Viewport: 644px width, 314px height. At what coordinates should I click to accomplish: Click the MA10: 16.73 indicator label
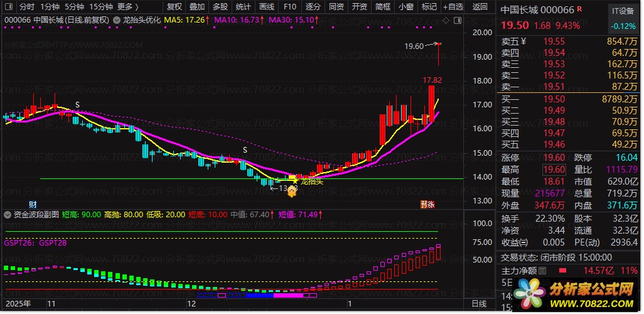(x=239, y=19)
